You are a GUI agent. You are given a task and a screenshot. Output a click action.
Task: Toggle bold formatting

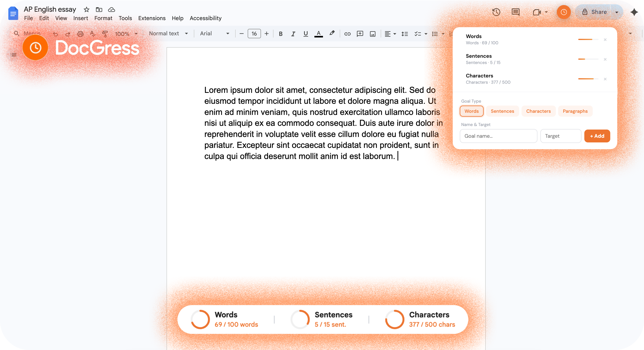pos(280,34)
